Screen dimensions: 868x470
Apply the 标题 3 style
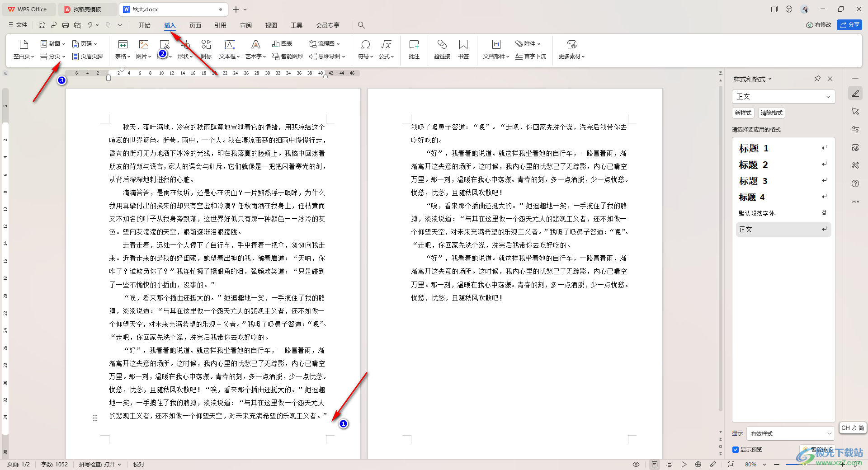[783, 181]
